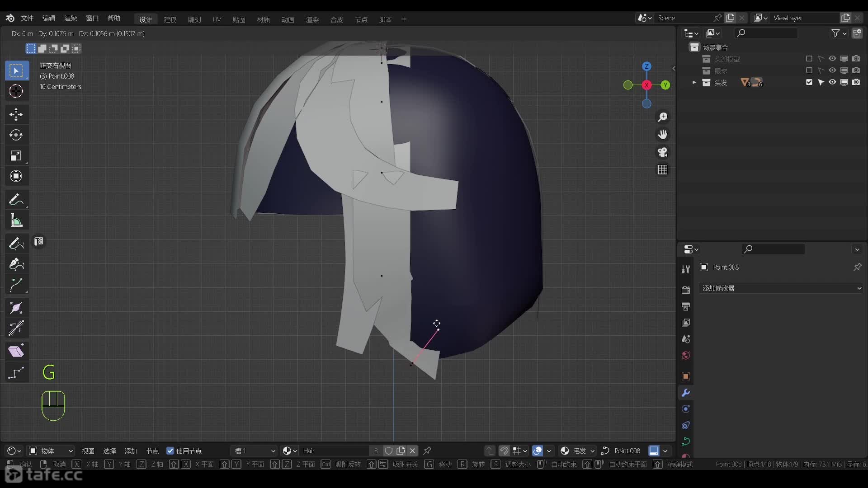Open the 选择 menu in header
This screenshot has width=868, height=488.
click(109, 451)
